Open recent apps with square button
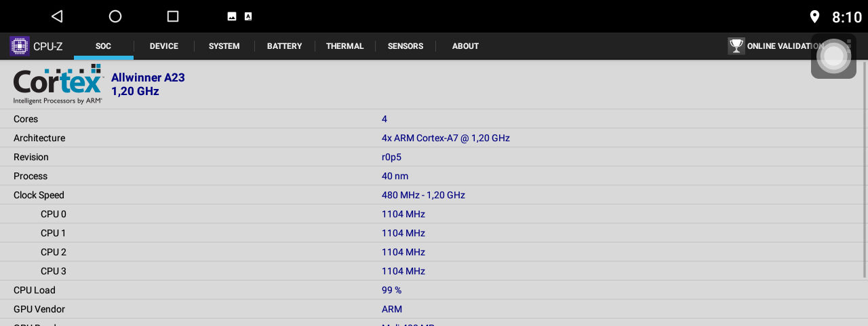The width and height of the screenshot is (868, 326). (x=173, y=16)
